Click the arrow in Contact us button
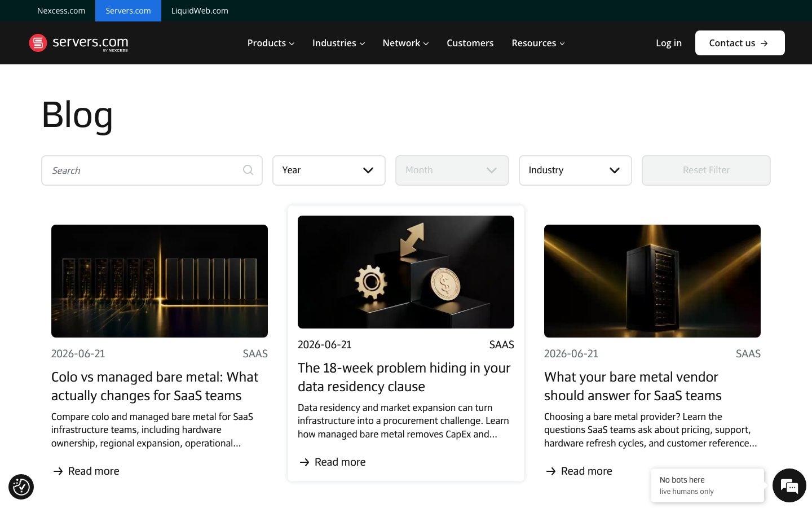 pyautogui.click(x=764, y=43)
